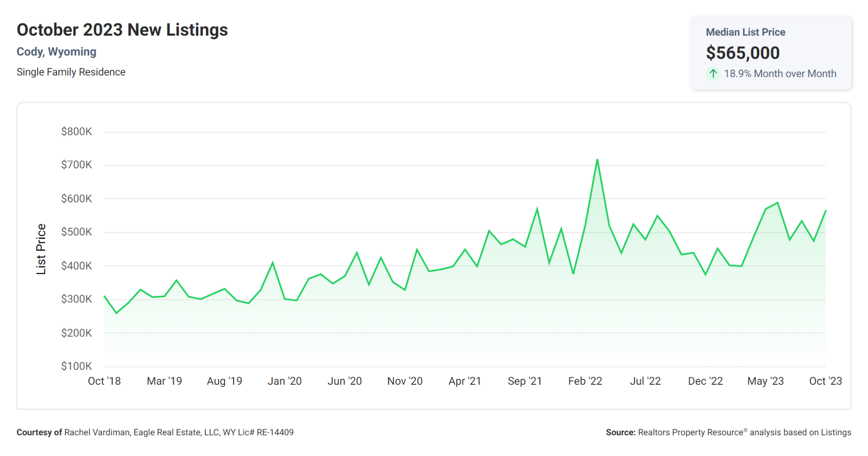Select the Oct '23 data point

point(825,210)
